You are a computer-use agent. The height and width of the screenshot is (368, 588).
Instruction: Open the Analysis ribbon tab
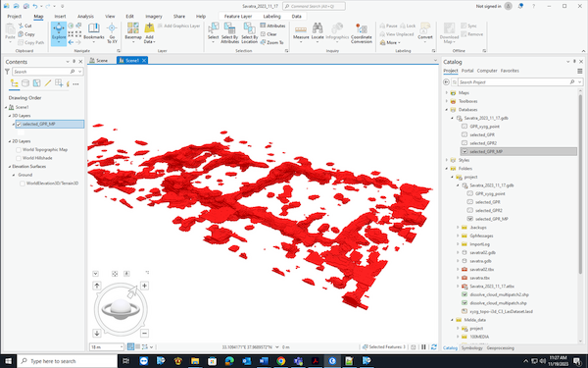(85, 16)
